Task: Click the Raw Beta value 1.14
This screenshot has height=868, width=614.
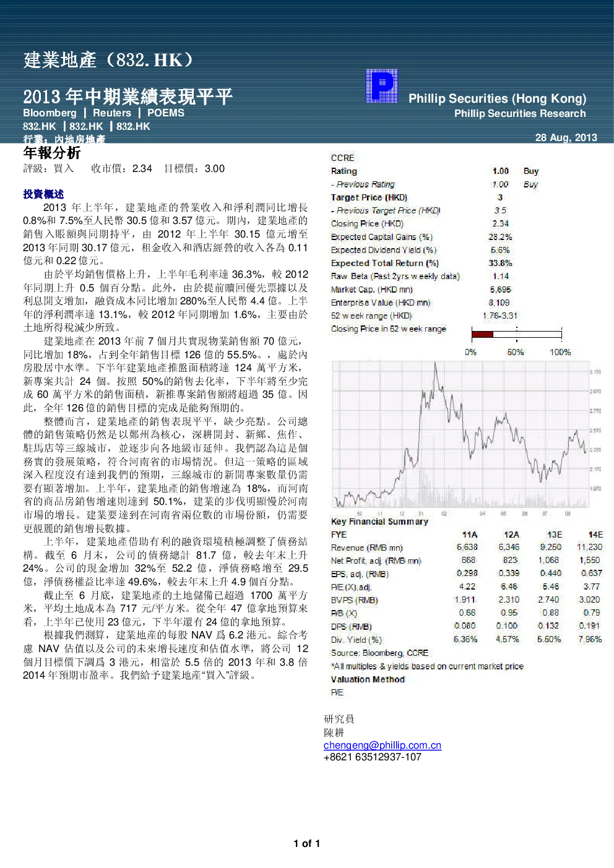Action: [x=500, y=276]
